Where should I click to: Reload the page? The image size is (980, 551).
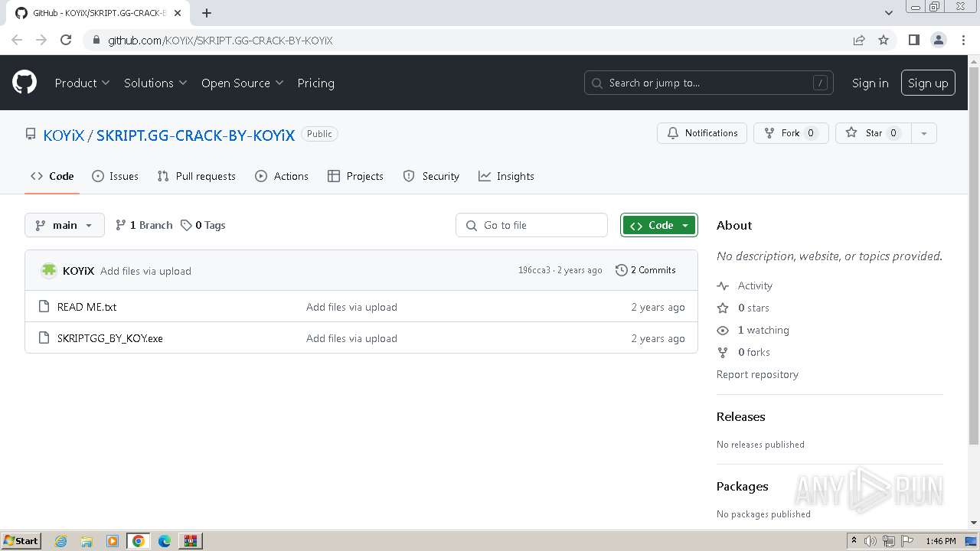[x=66, y=40]
